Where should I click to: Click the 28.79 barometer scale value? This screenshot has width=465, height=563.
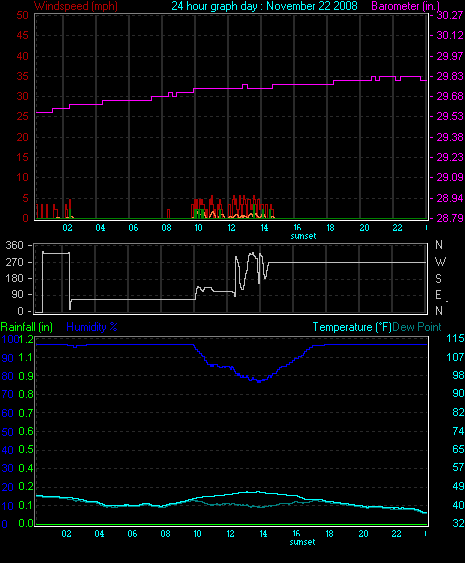pyautogui.click(x=450, y=218)
